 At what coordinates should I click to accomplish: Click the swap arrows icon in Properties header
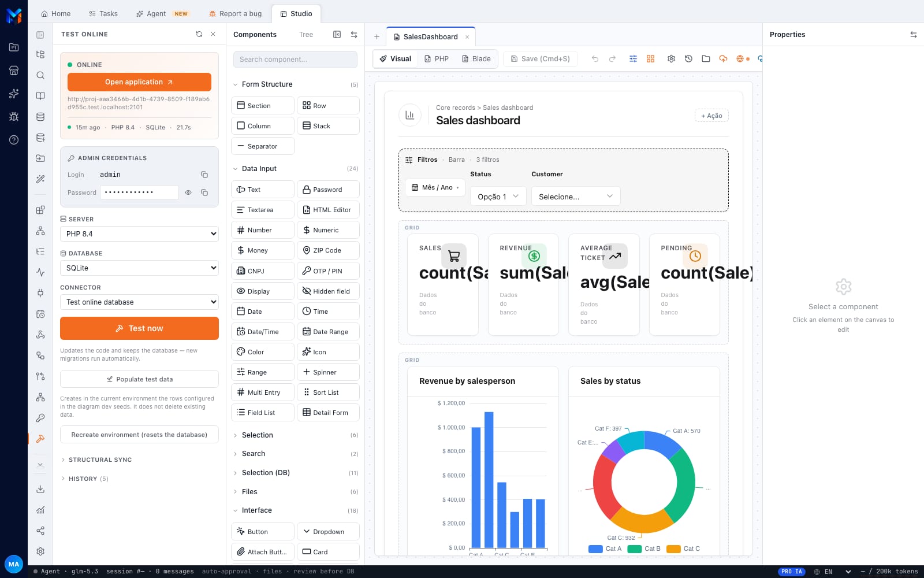914,35
